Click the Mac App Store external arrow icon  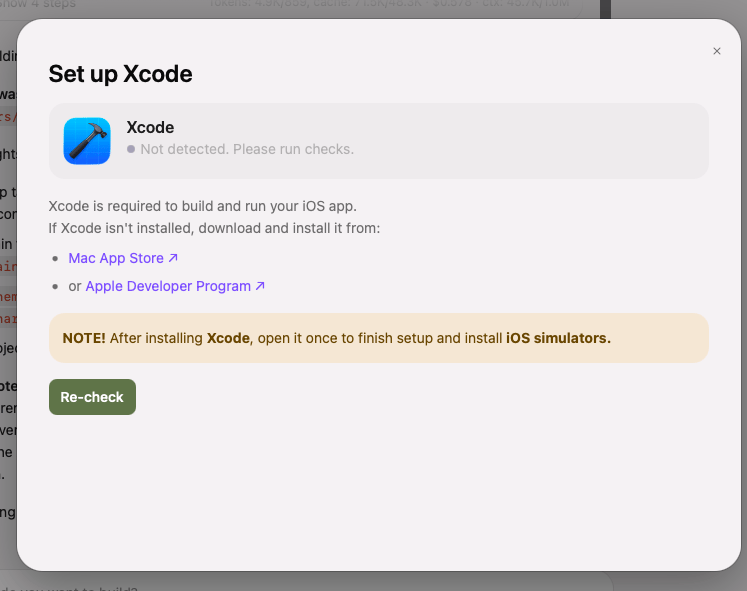[x=173, y=258]
